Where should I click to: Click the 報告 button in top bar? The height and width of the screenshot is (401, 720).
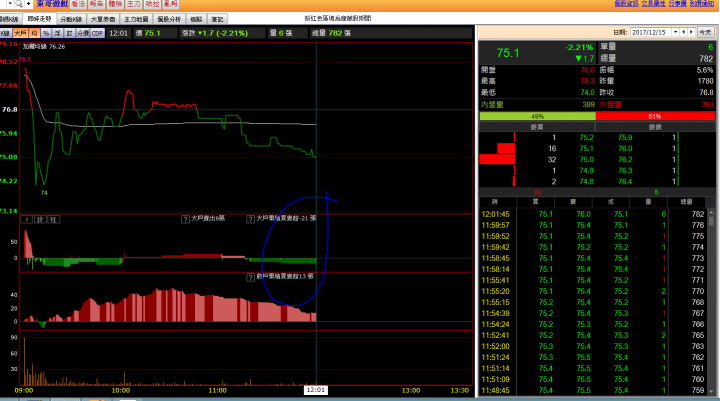97,4
